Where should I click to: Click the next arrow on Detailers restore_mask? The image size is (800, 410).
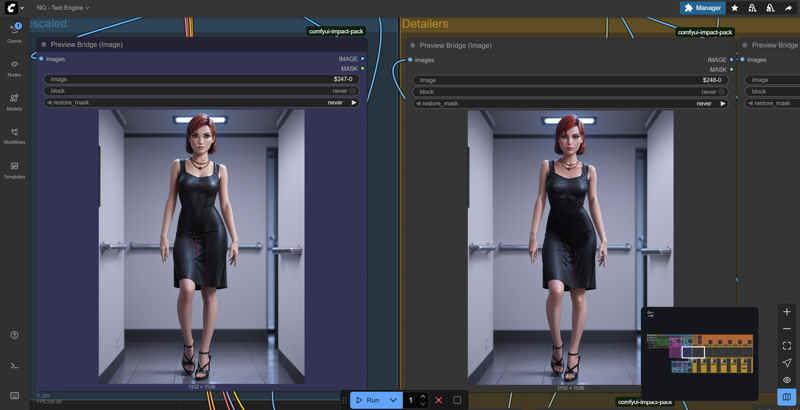tap(723, 103)
